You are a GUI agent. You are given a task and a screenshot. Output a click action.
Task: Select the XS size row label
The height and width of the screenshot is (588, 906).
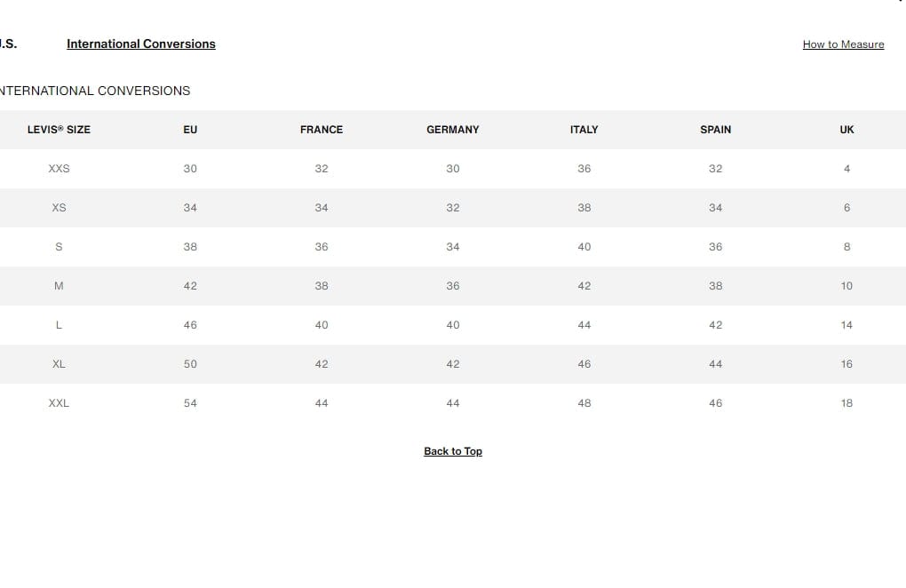59,207
